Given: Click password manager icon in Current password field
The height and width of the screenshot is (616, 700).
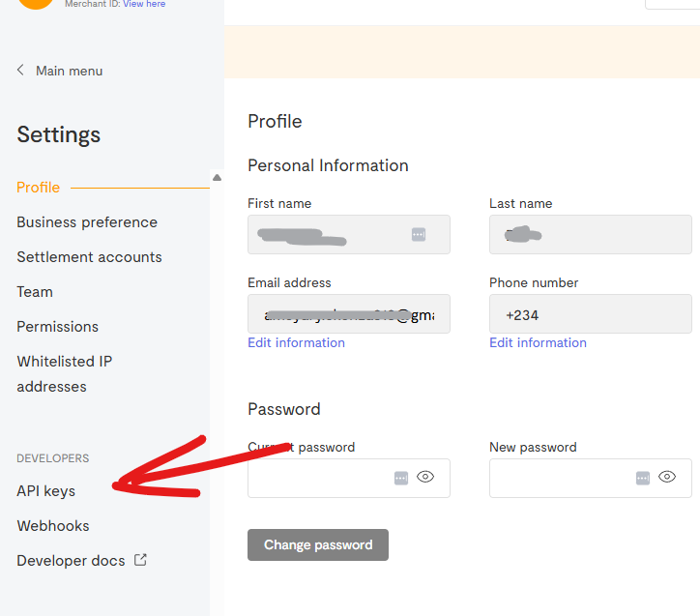Looking at the screenshot, I should coord(401,478).
